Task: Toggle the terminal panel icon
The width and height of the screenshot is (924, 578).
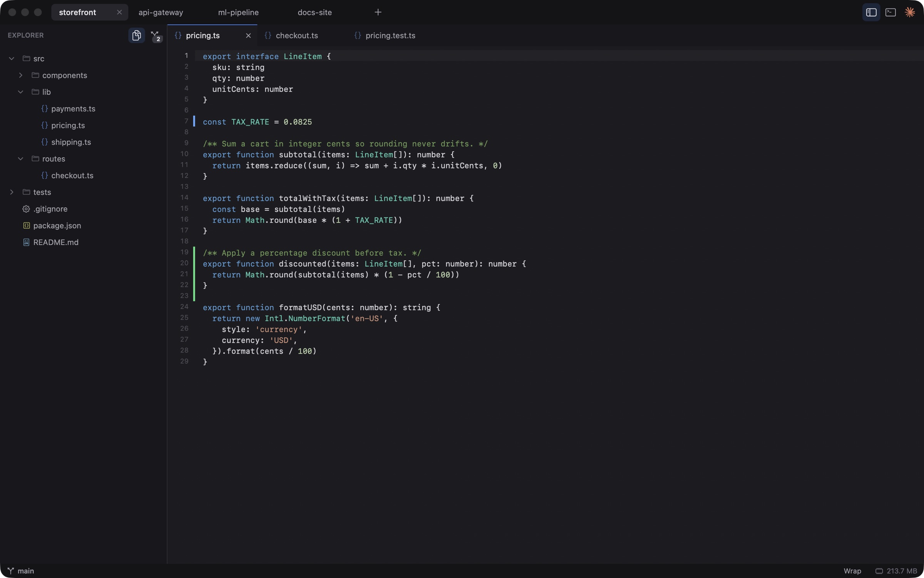Action: click(x=891, y=12)
